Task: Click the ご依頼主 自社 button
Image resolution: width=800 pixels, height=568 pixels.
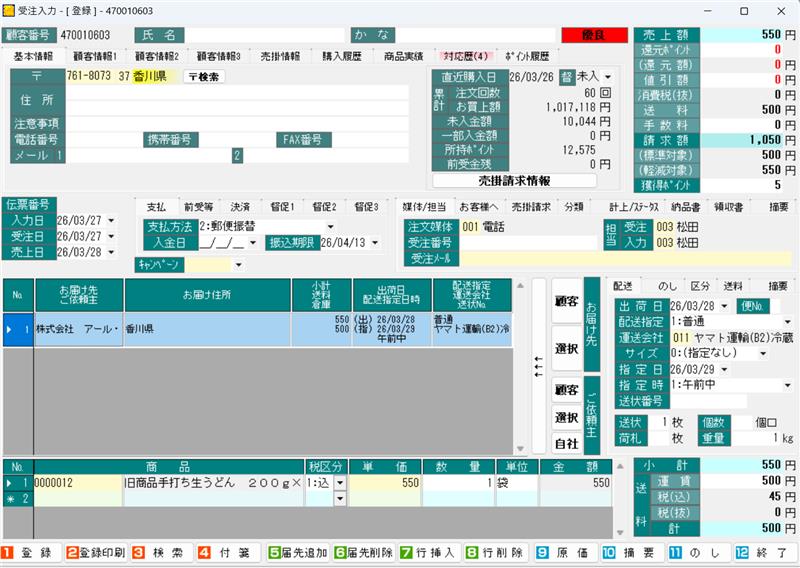Action: point(566,444)
